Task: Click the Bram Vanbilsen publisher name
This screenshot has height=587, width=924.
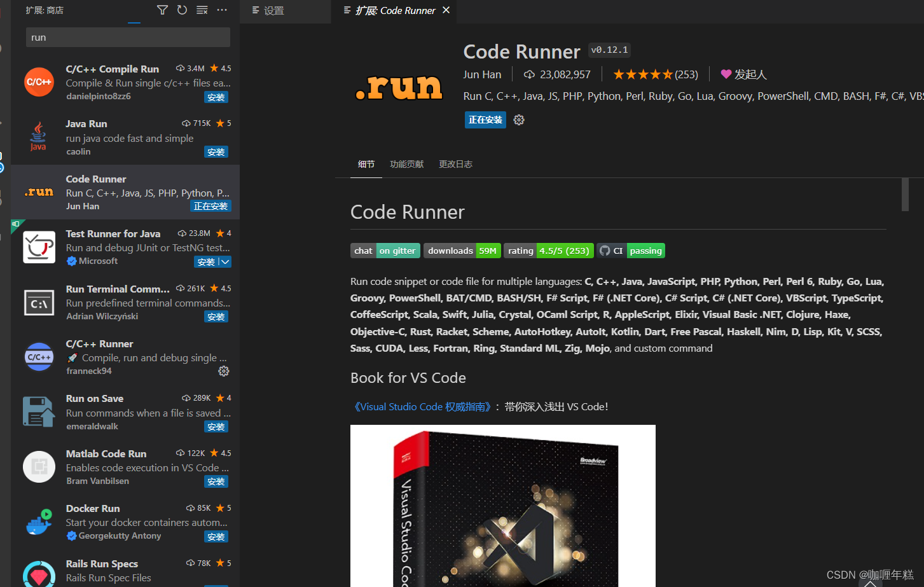Action: (x=97, y=481)
